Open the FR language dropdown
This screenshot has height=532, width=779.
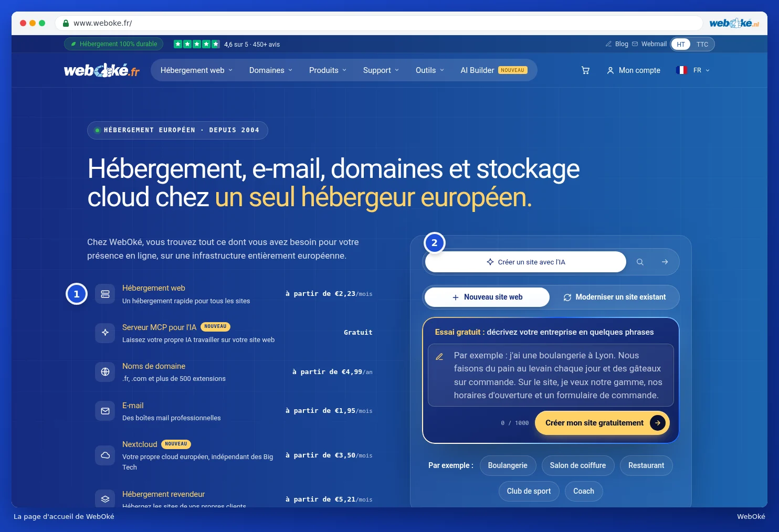click(693, 70)
